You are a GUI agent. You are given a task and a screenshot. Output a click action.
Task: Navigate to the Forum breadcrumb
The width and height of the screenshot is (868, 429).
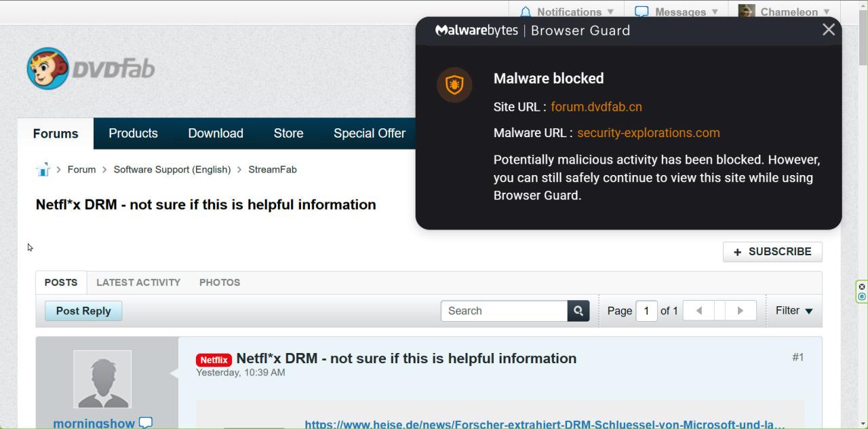[x=81, y=170]
